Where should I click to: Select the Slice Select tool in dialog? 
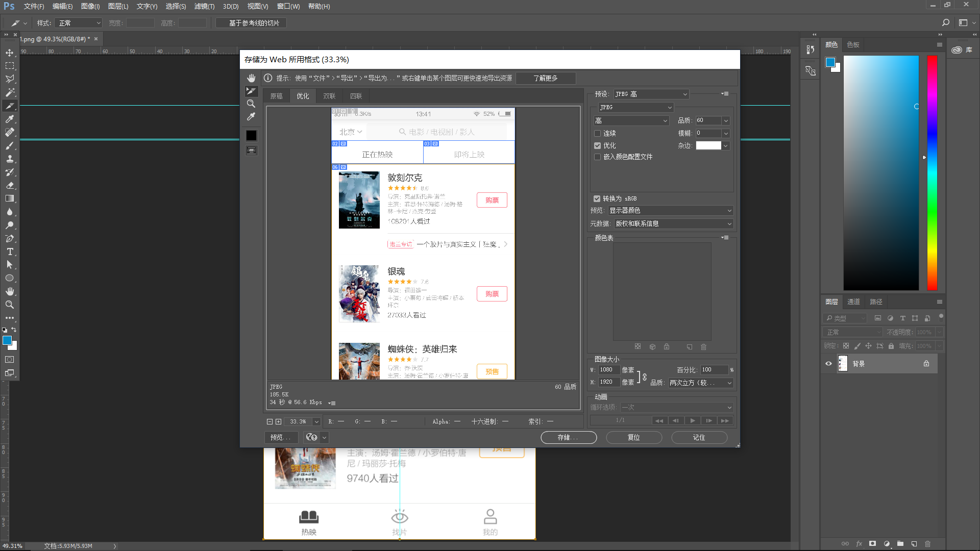tap(251, 91)
